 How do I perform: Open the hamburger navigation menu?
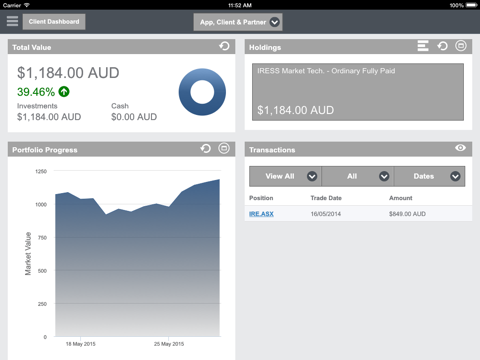(12, 21)
